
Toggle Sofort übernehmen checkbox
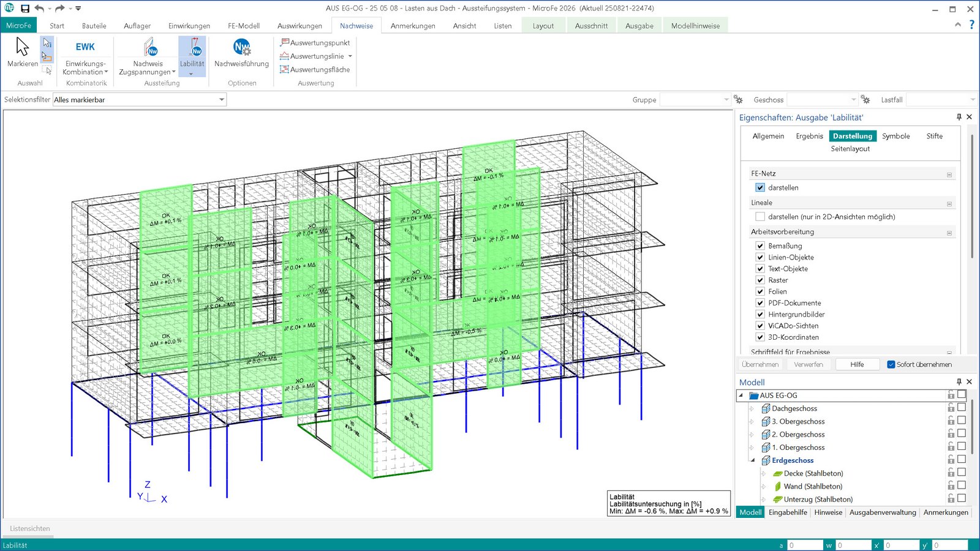point(891,364)
